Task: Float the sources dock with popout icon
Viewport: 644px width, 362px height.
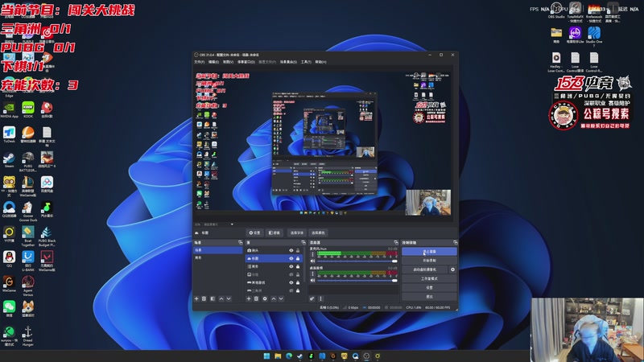Action: (x=303, y=243)
